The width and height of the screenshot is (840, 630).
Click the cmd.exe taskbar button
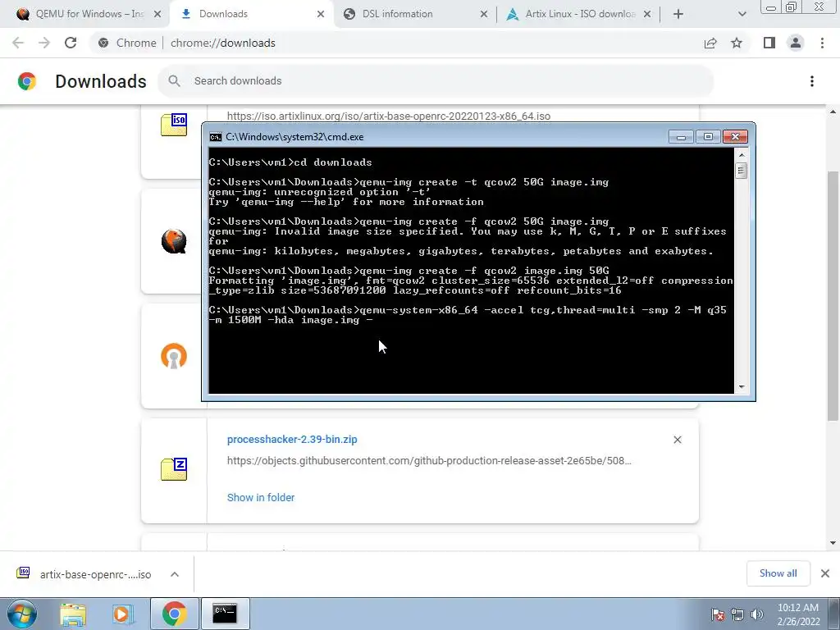[225, 614]
